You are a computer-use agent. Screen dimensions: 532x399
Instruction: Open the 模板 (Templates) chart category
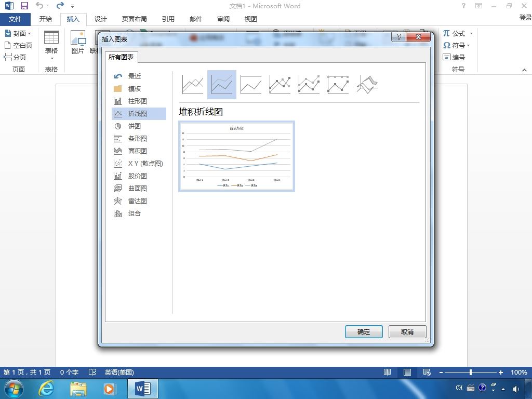pos(139,89)
